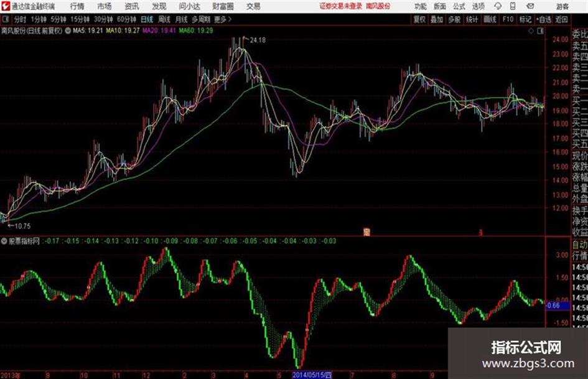Open the 公式 menu
588x379 pixels.
point(459,6)
